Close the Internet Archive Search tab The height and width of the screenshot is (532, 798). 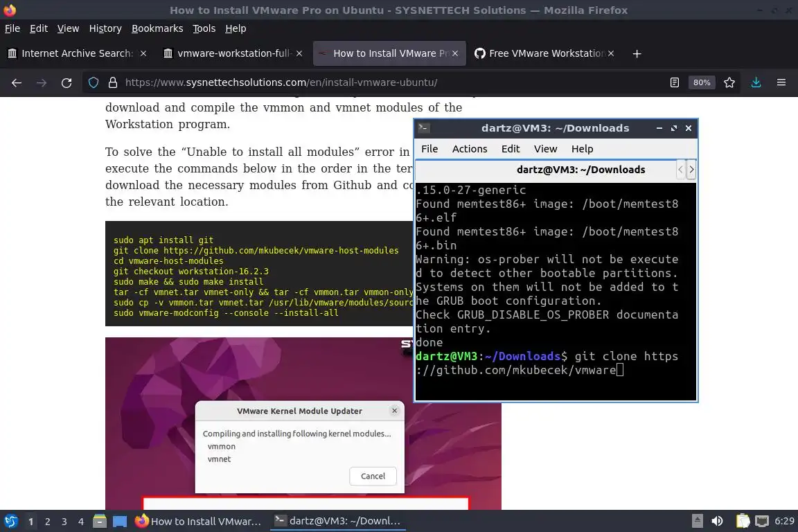(x=143, y=53)
